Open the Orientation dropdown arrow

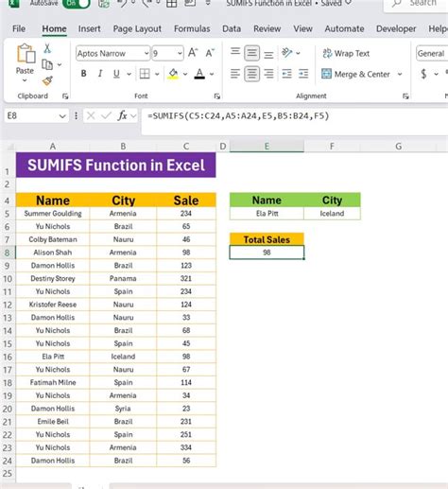click(x=298, y=53)
